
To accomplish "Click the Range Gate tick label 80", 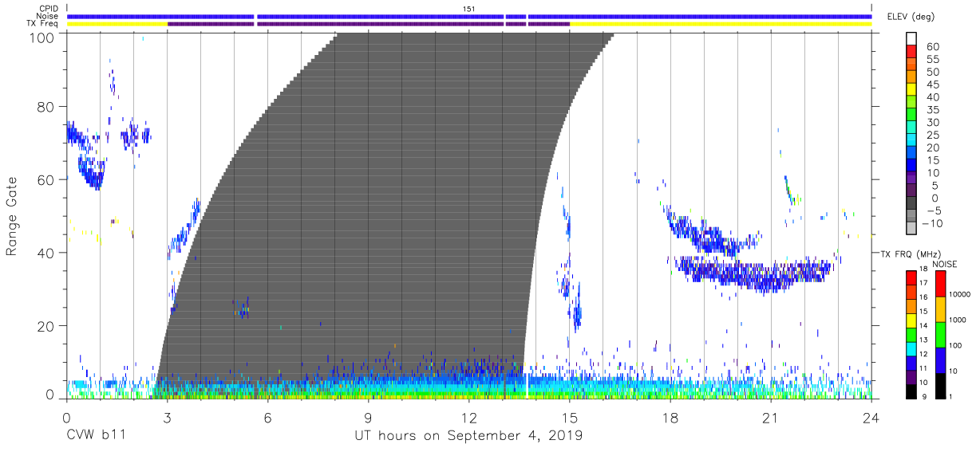I will 47,107.
